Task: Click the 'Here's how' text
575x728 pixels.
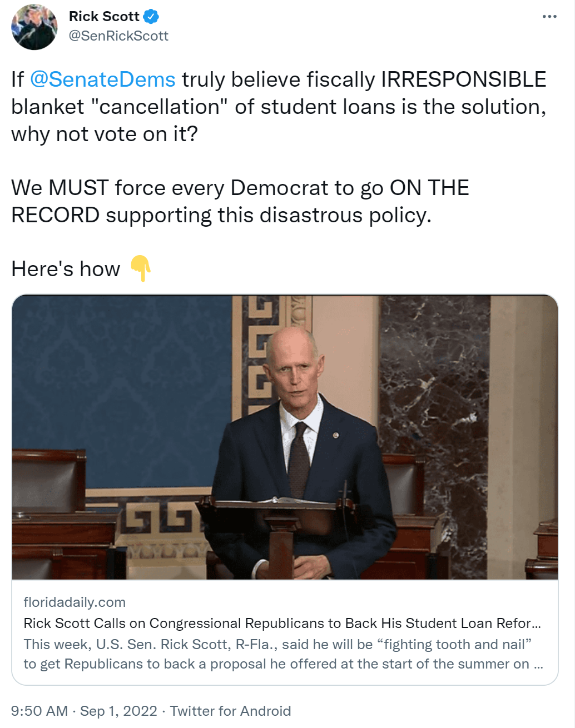Action: point(66,269)
